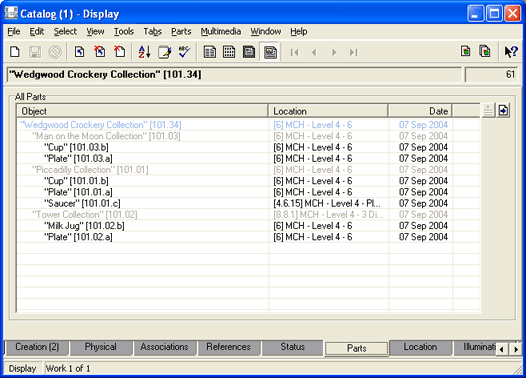Open the Tabs menu
The width and height of the screenshot is (526, 378).
(153, 32)
